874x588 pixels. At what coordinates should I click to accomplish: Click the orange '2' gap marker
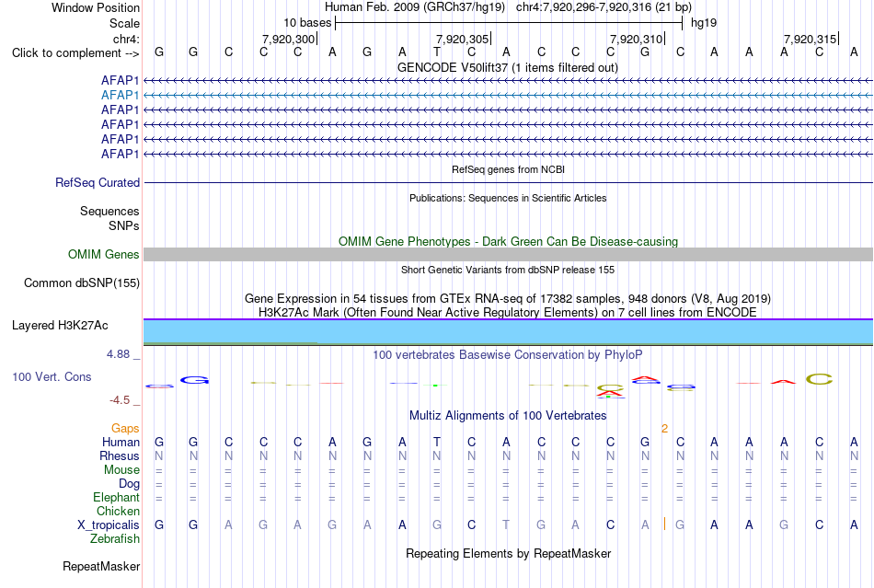click(x=664, y=429)
